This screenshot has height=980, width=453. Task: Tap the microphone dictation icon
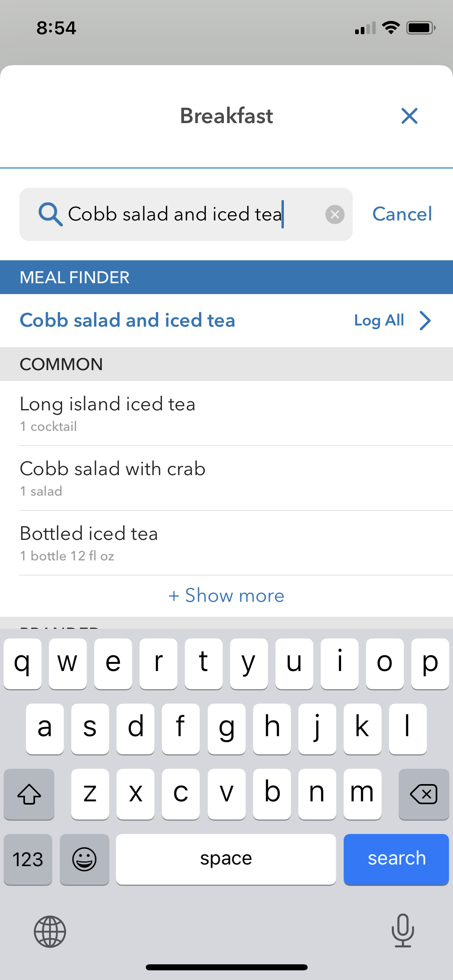pos(403,930)
